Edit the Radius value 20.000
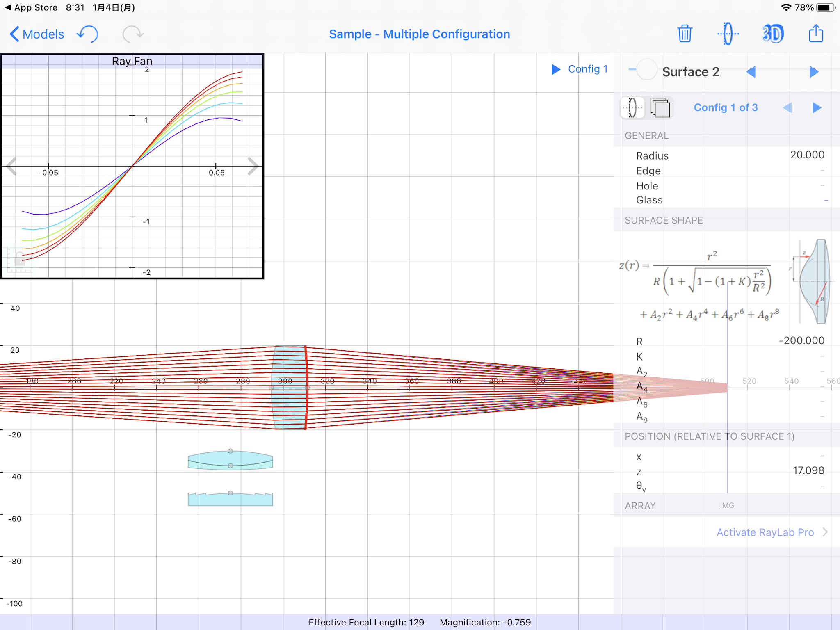Viewport: 840px width, 630px height. [807, 155]
